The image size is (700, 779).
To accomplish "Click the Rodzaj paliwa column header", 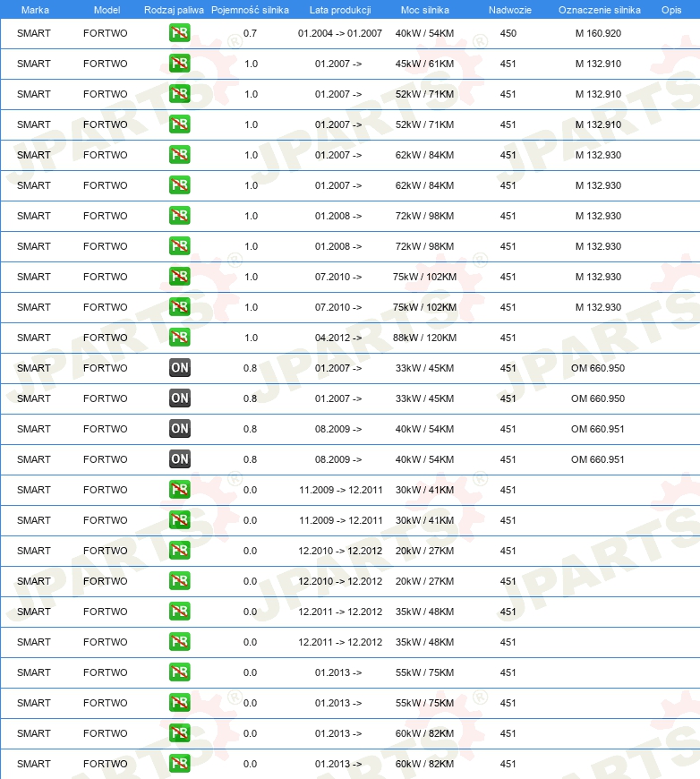I will (174, 10).
